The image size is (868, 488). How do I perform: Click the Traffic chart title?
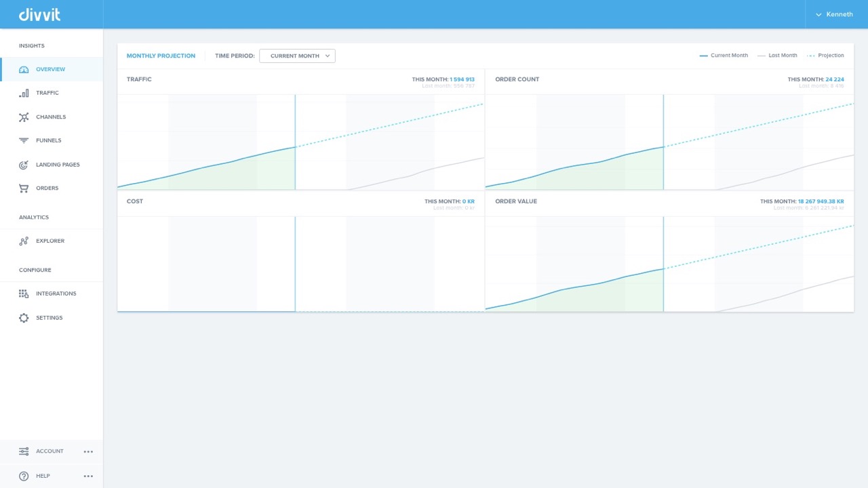coord(139,79)
